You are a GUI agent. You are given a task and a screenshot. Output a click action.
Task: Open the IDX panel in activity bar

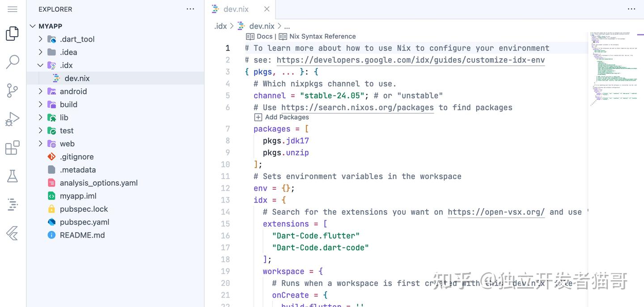pos(13,205)
